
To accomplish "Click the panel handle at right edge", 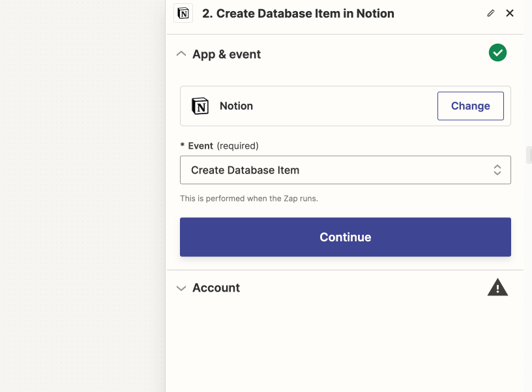I will (x=529, y=155).
